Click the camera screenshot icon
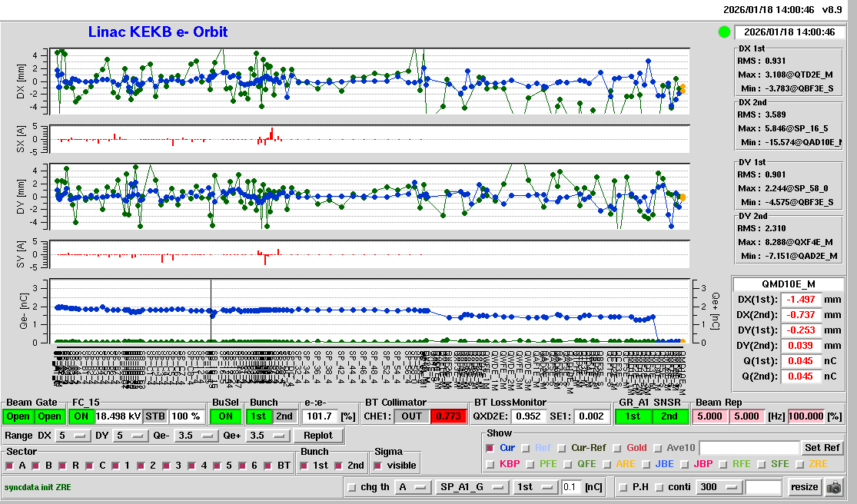 [834, 487]
